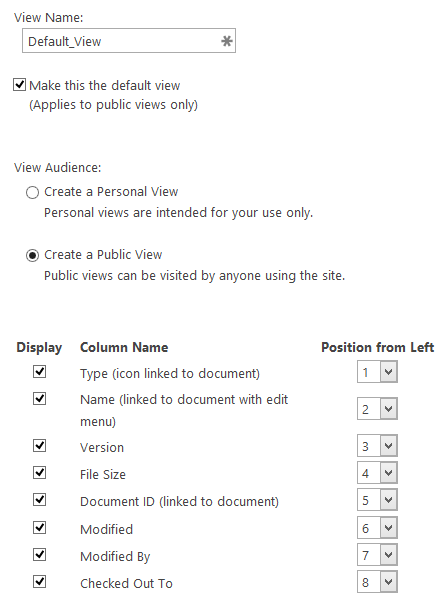Open position dropdown for Version column
439x594 pixels.
[x=377, y=446]
